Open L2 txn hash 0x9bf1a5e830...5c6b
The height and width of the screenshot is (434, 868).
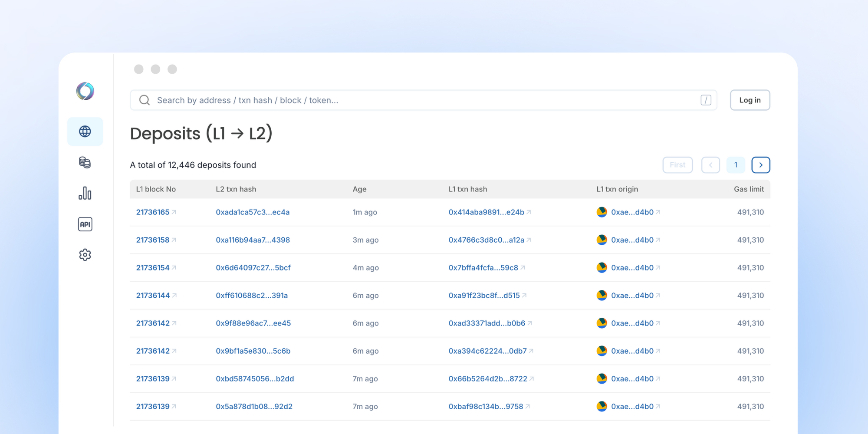coord(253,351)
